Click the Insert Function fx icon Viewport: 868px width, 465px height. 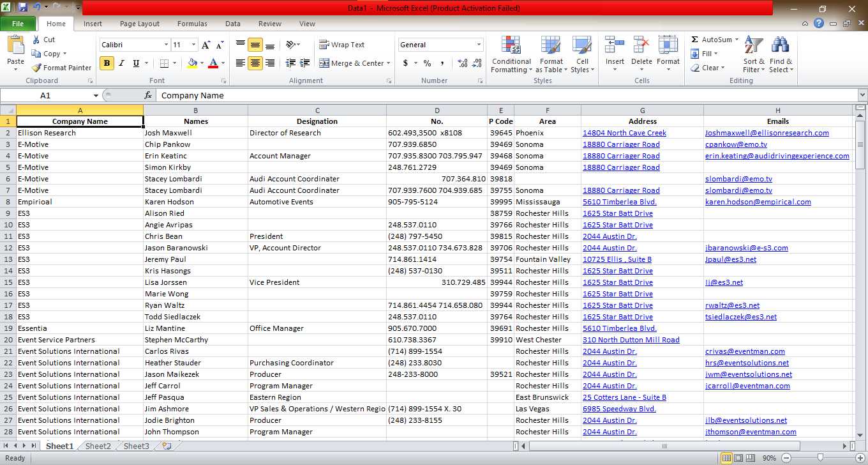click(x=148, y=95)
